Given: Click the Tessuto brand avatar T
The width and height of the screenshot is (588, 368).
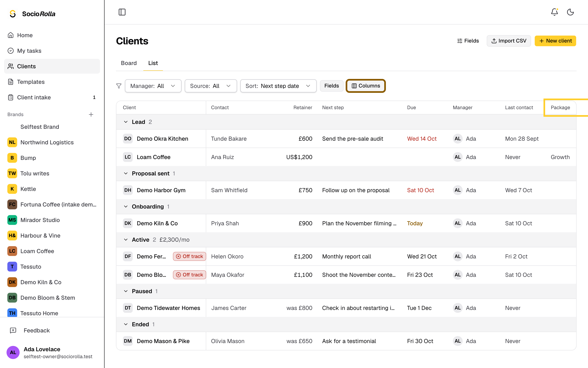Looking at the screenshot, I should [12, 267].
